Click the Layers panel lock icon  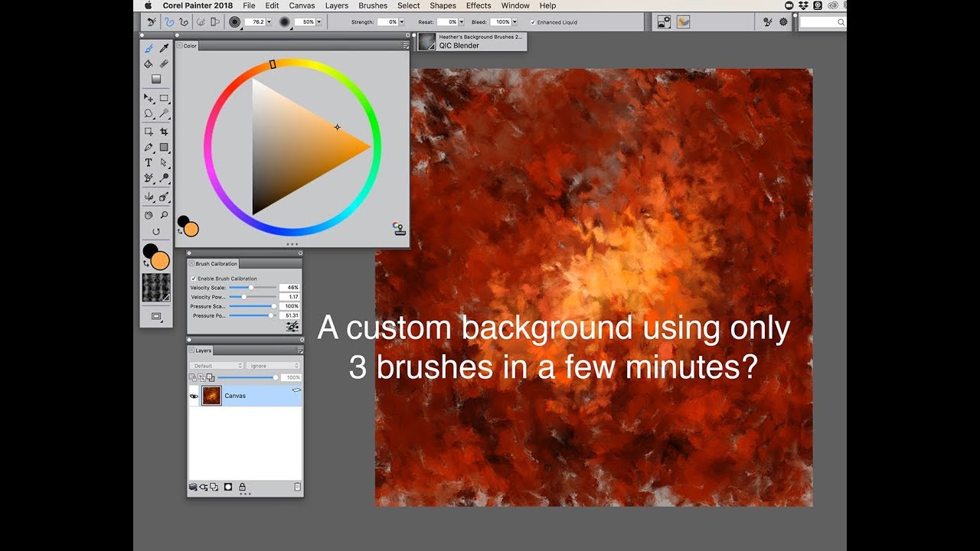(242, 487)
